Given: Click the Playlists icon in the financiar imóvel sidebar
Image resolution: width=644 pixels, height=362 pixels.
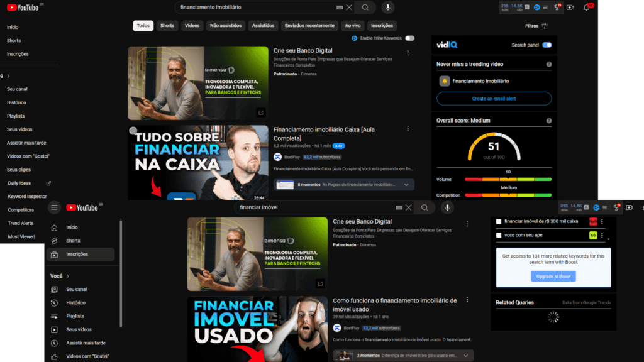Looking at the screenshot, I should click(54, 317).
